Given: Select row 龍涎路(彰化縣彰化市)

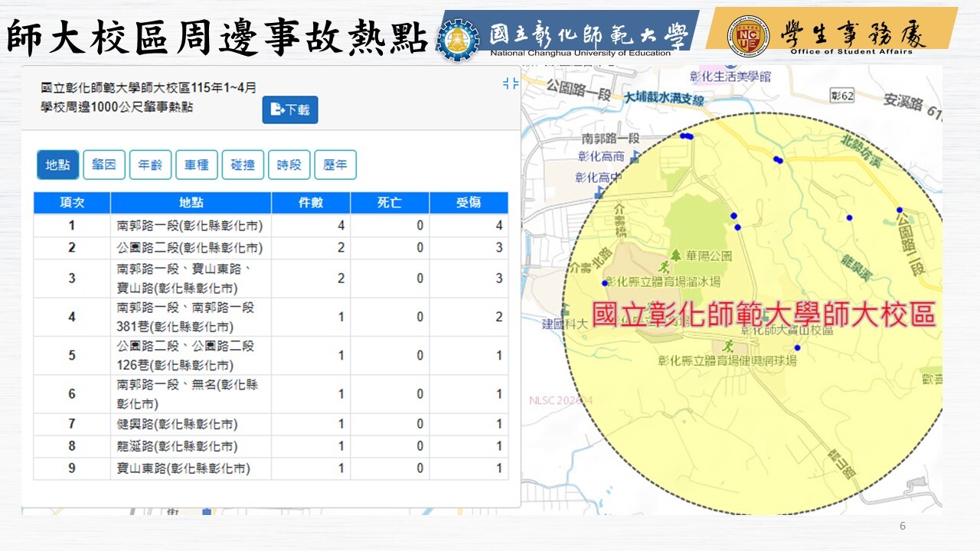Looking at the screenshot, I should [x=271, y=446].
